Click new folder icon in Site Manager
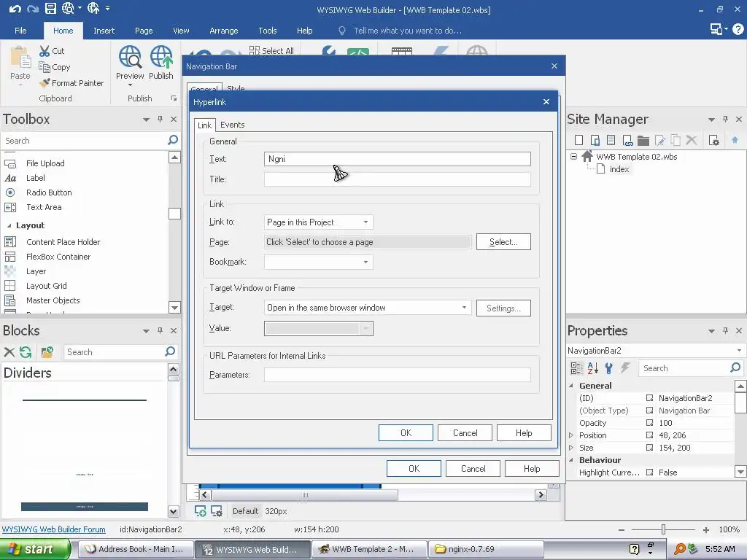 pyautogui.click(x=643, y=140)
